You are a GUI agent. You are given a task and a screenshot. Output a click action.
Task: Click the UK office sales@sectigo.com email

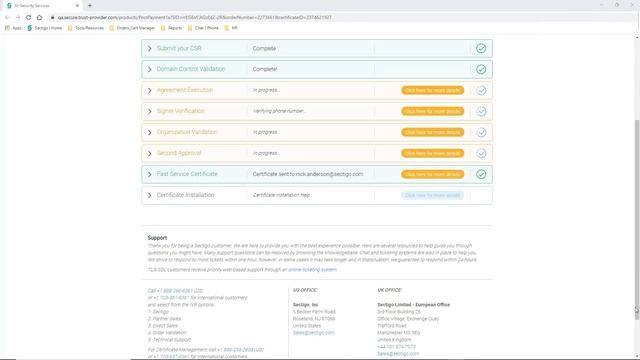tap(398, 354)
